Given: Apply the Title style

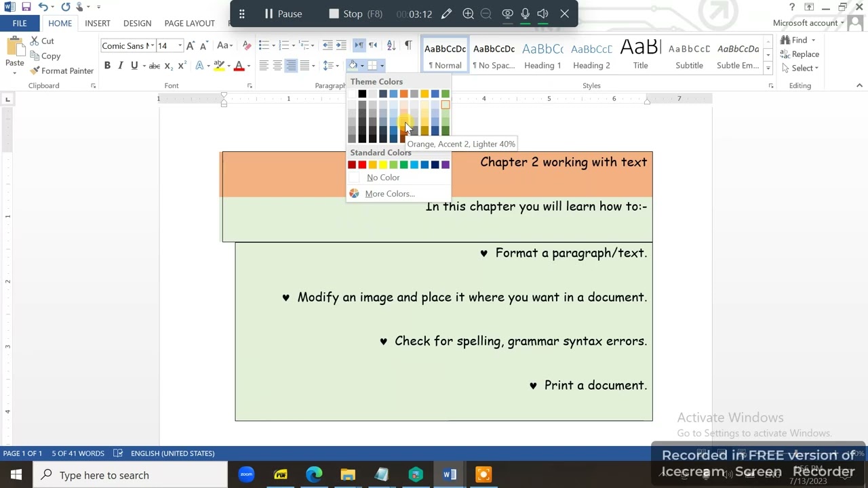Looking at the screenshot, I should [640, 55].
